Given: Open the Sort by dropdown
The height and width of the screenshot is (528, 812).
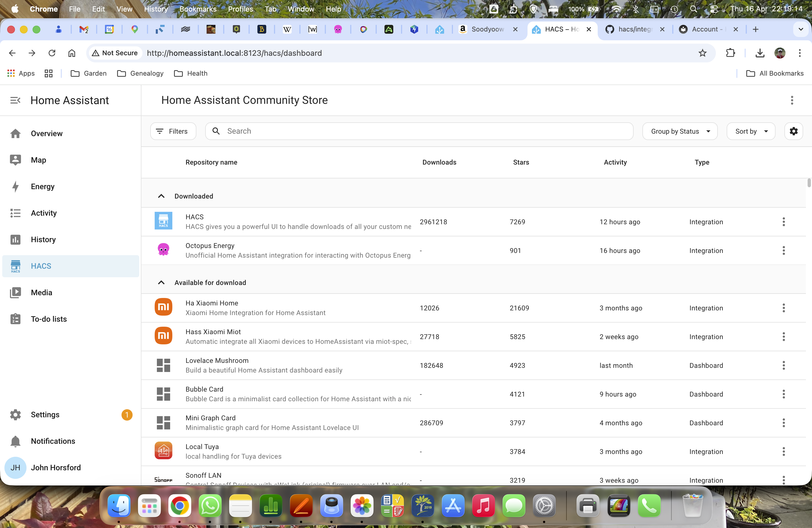Looking at the screenshot, I should click(x=751, y=131).
